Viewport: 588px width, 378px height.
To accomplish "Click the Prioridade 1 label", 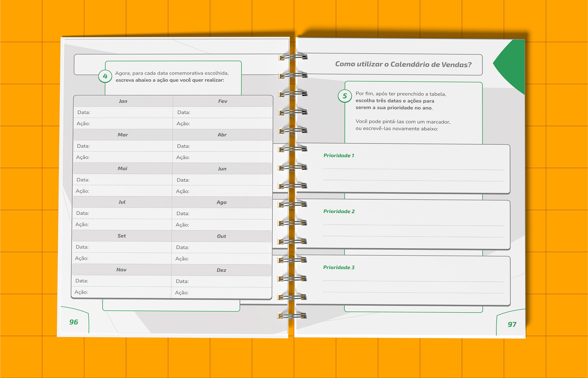I will [339, 156].
